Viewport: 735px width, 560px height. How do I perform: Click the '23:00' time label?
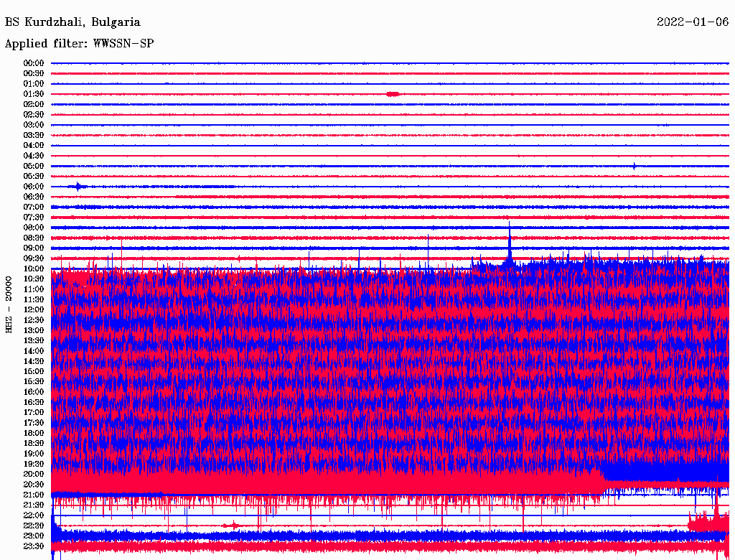(x=34, y=535)
